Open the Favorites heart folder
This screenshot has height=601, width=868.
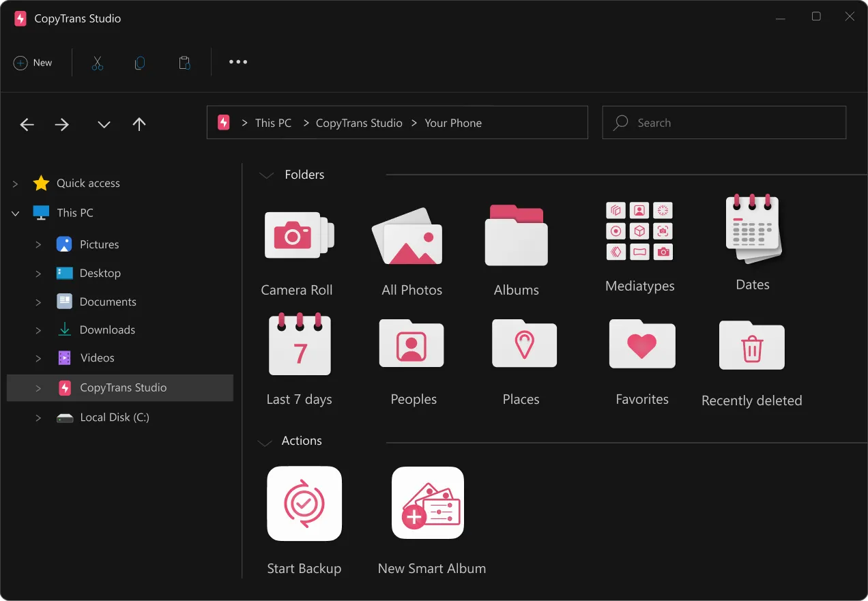pos(641,345)
